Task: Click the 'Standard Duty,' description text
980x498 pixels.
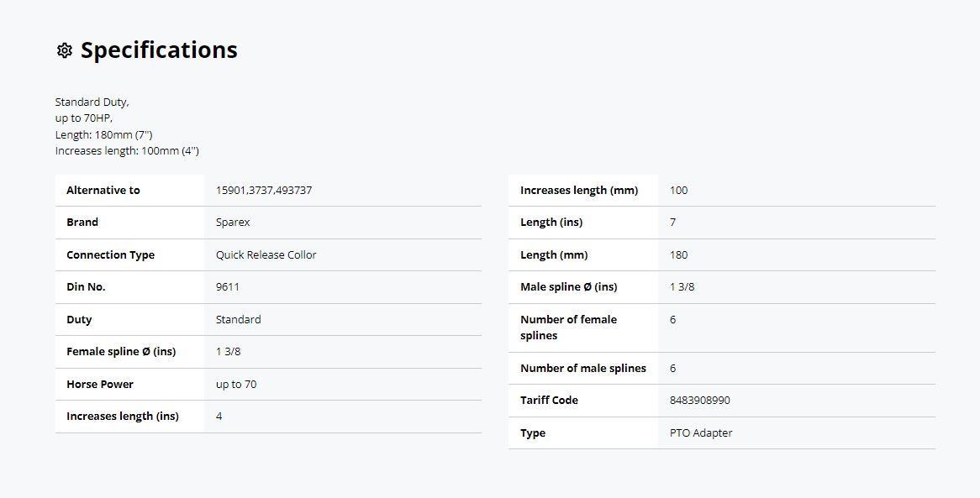Action: click(x=92, y=102)
